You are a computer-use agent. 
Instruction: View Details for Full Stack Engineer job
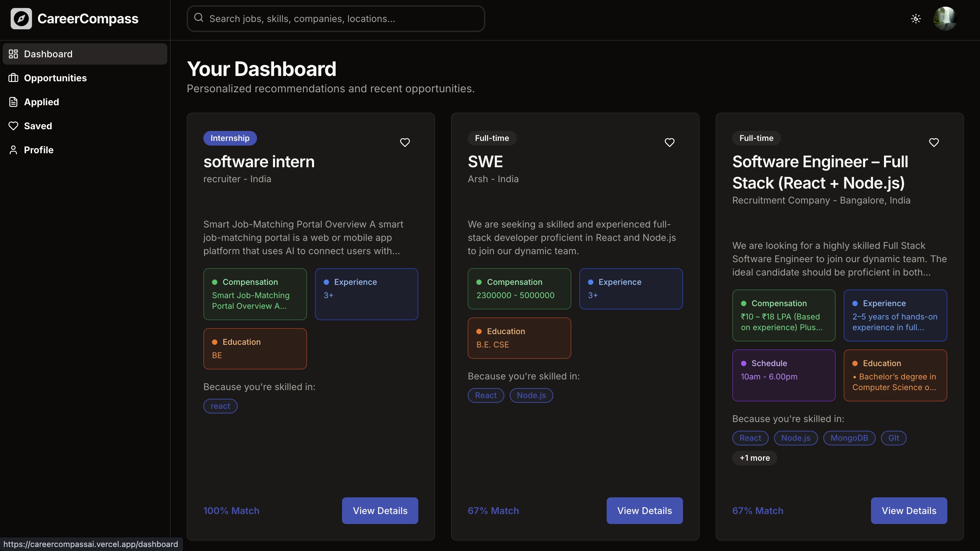point(908,510)
